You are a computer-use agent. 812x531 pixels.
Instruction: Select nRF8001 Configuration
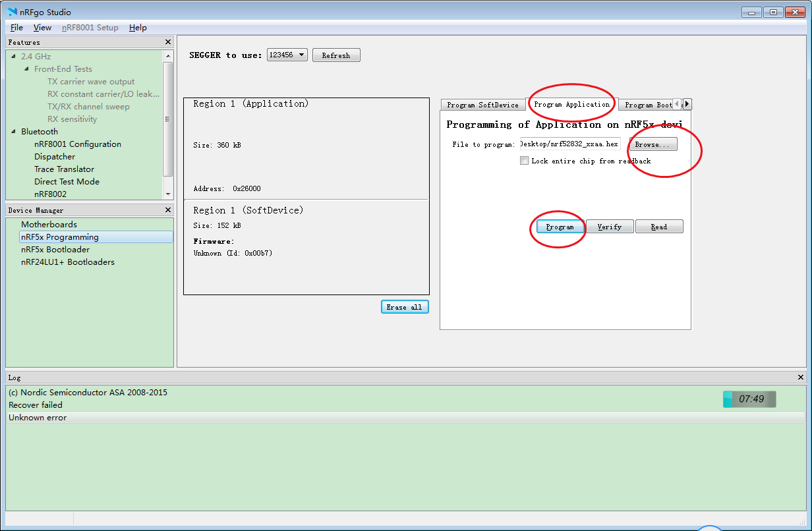pyautogui.click(x=78, y=144)
